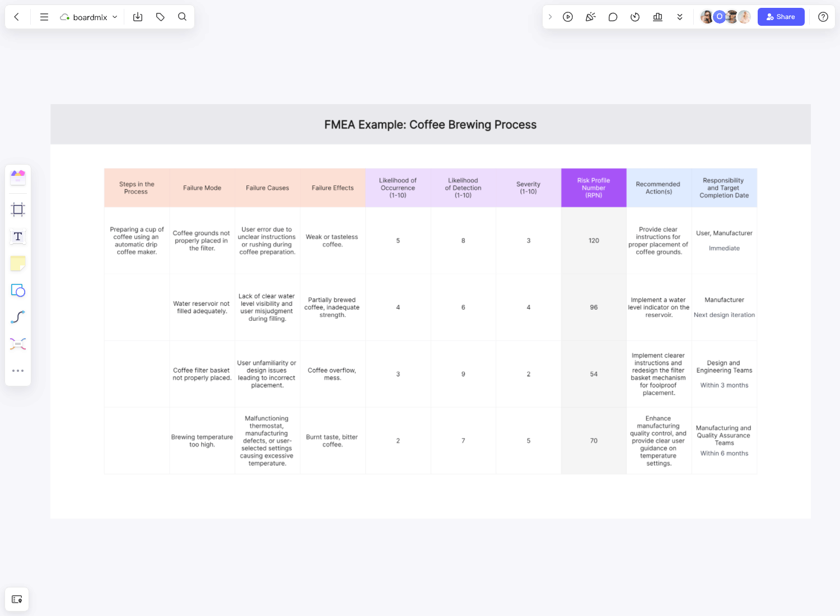Click the collaborator avatars group
The height and width of the screenshot is (616, 840).
click(x=725, y=17)
